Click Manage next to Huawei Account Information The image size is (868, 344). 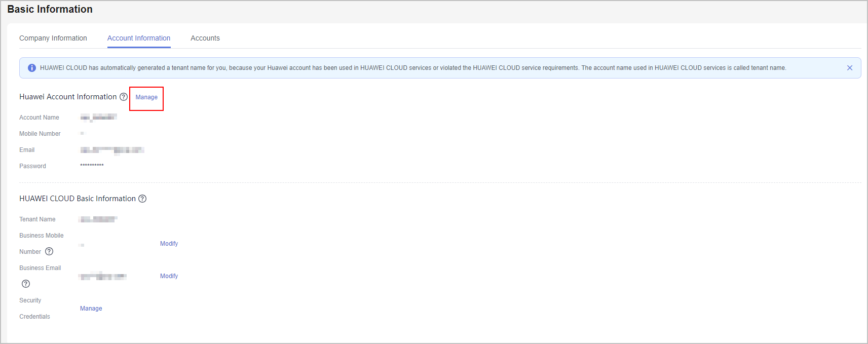pyautogui.click(x=146, y=97)
